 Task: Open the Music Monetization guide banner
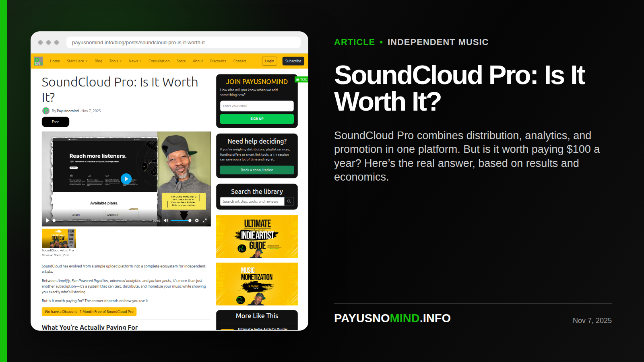257,284
